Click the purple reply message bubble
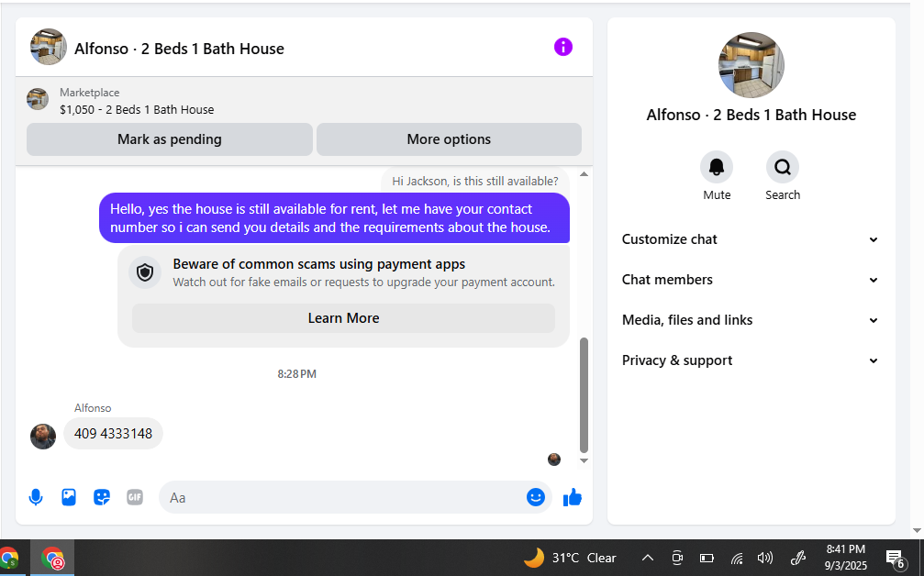The height and width of the screenshot is (576, 924). coord(334,218)
